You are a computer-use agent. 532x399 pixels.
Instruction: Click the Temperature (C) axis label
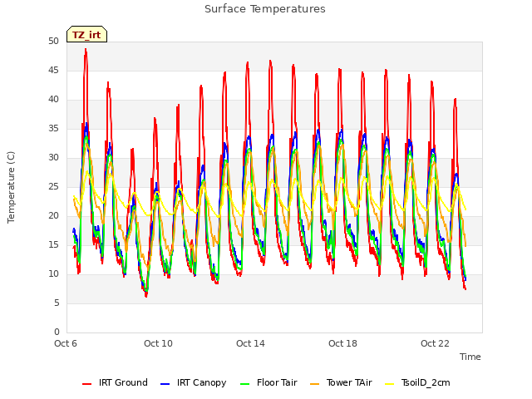coord(11,187)
